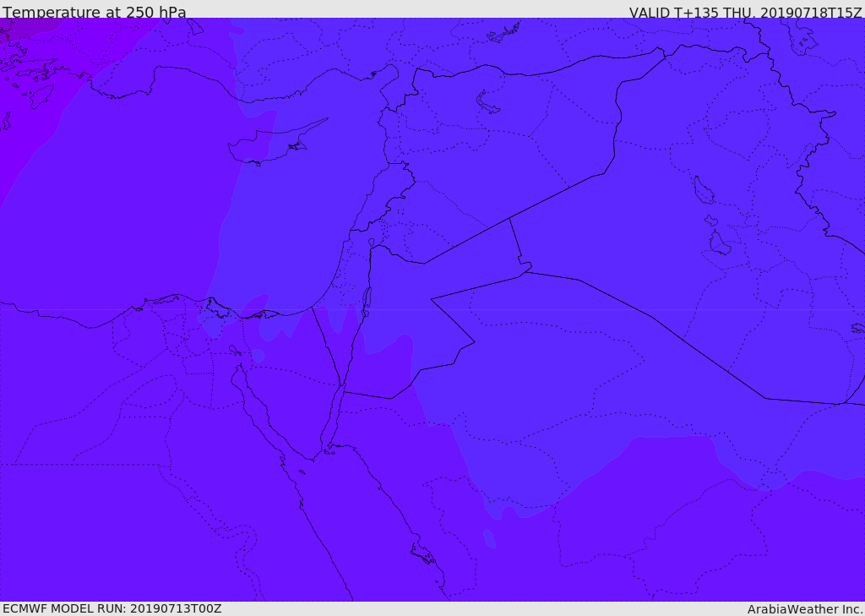Click the island of Cyprus on the map
The height and width of the screenshot is (616, 865).
(270, 144)
